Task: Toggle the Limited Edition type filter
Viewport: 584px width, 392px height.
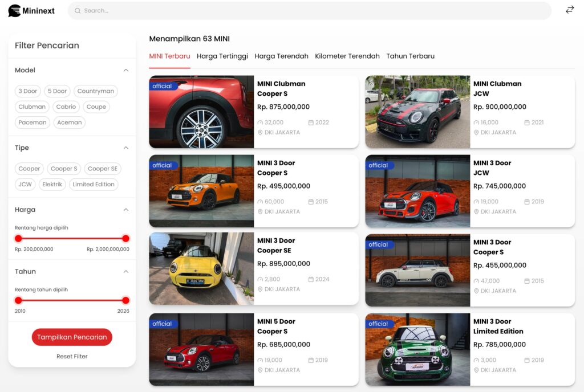Action: click(x=94, y=184)
